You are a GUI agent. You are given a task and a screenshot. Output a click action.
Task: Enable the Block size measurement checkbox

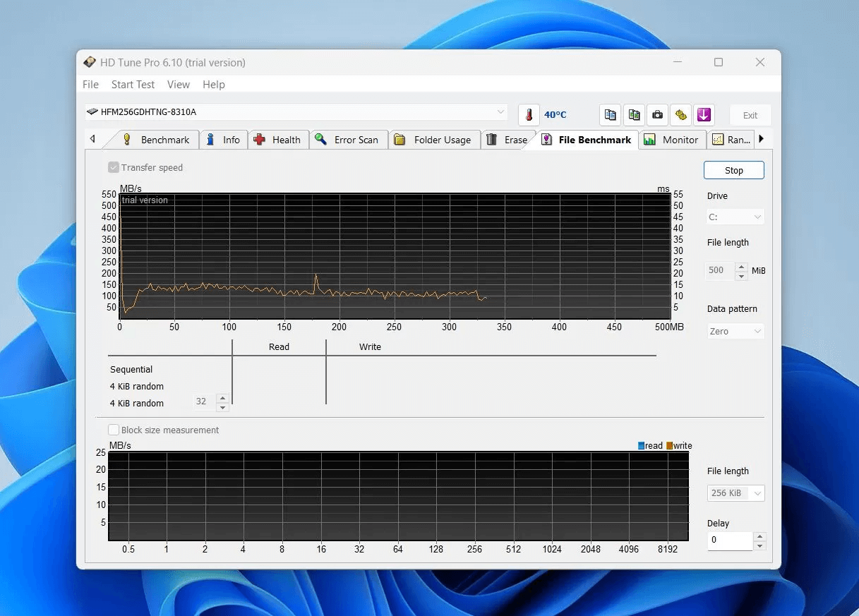click(x=114, y=430)
